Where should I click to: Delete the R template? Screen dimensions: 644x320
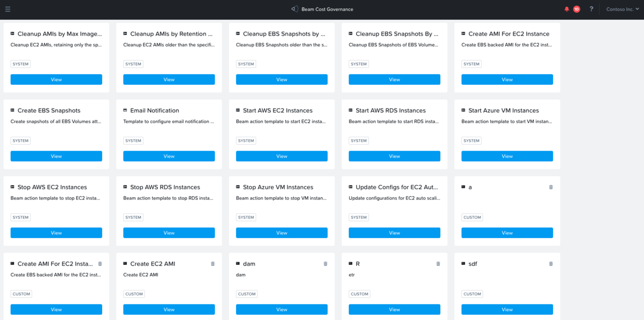tap(438, 264)
